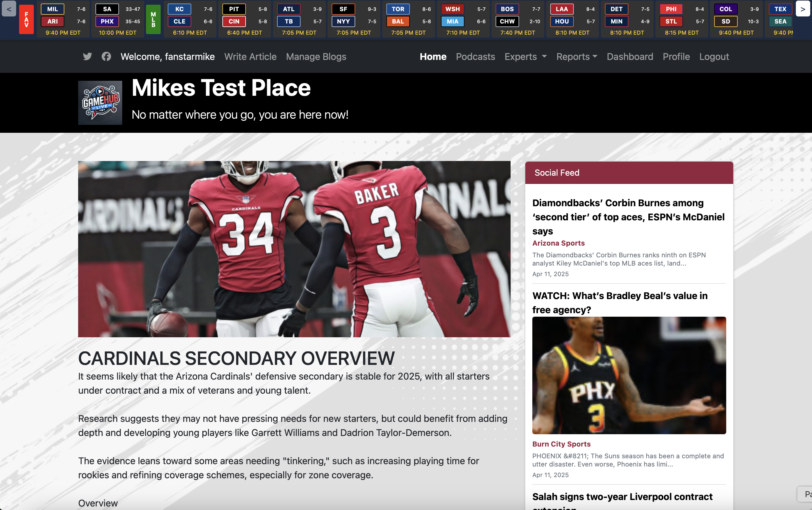The image size is (812, 510).
Task: Select the red FAV scoreboard tab
Action: pos(26,19)
